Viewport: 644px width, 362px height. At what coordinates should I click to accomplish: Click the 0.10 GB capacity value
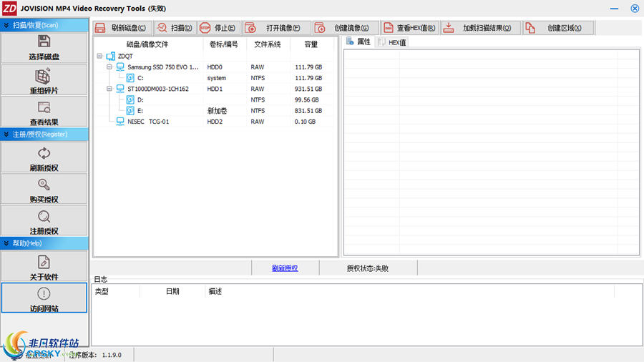305,122
